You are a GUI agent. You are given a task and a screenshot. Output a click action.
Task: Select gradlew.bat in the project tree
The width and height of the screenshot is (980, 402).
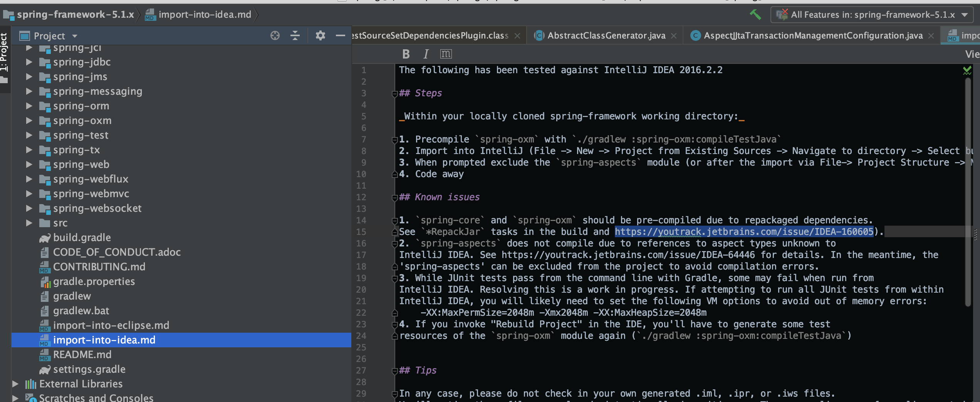point(81,311)
